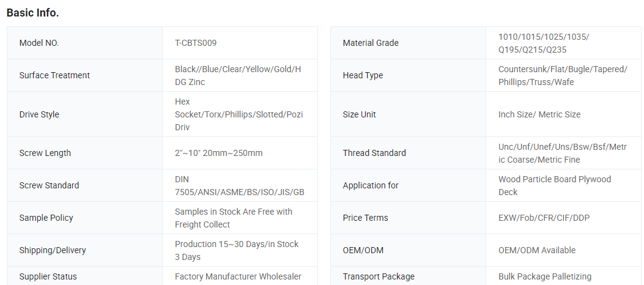
Task: Select the model number T-CBTS009 value
Action: tap(196, 43)
